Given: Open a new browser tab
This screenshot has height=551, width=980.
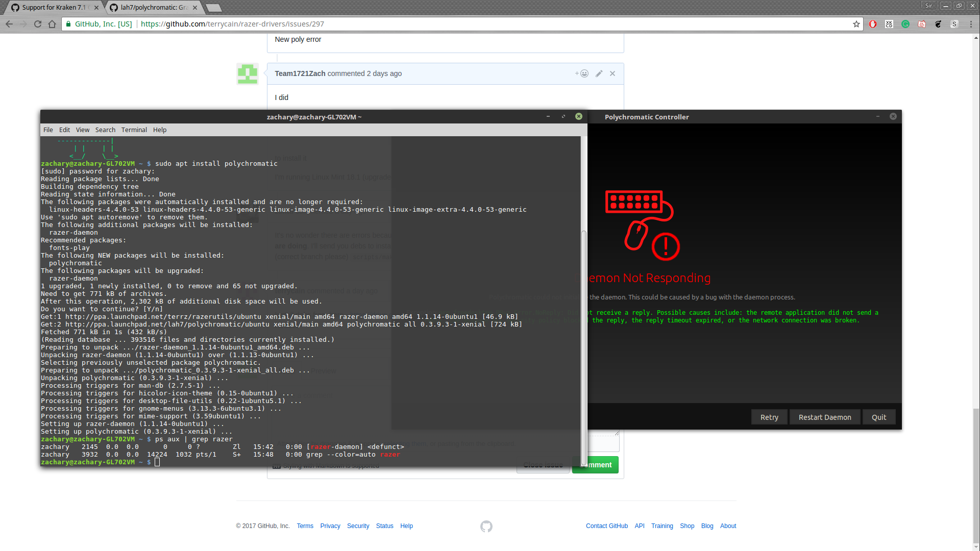Looking at the screenshot, I should (212, 8).
